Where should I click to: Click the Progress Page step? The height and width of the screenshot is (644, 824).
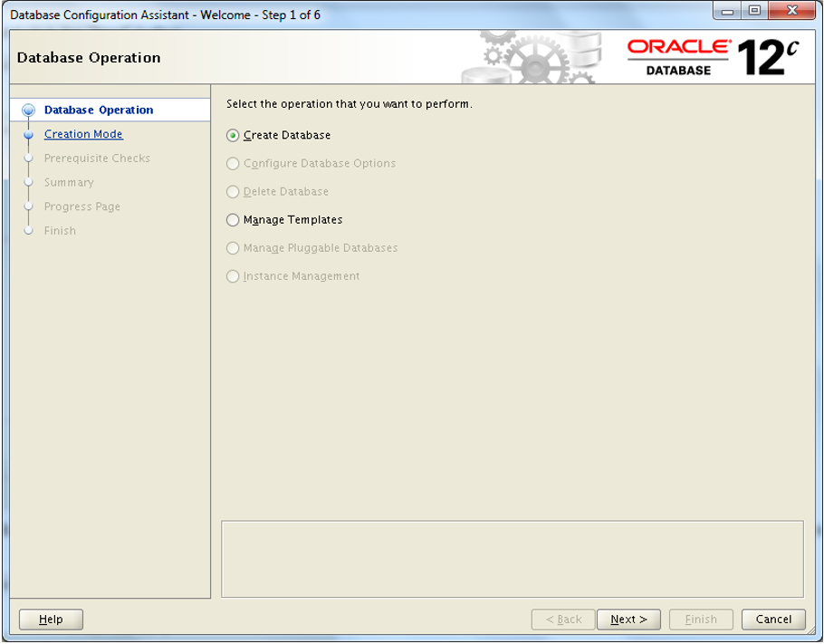tap(82, 207)
